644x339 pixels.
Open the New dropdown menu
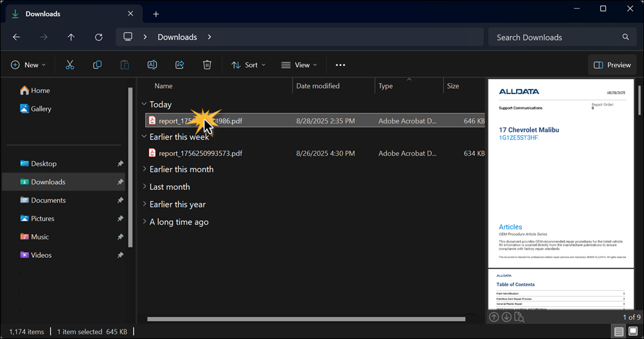[x=28, y=65]
